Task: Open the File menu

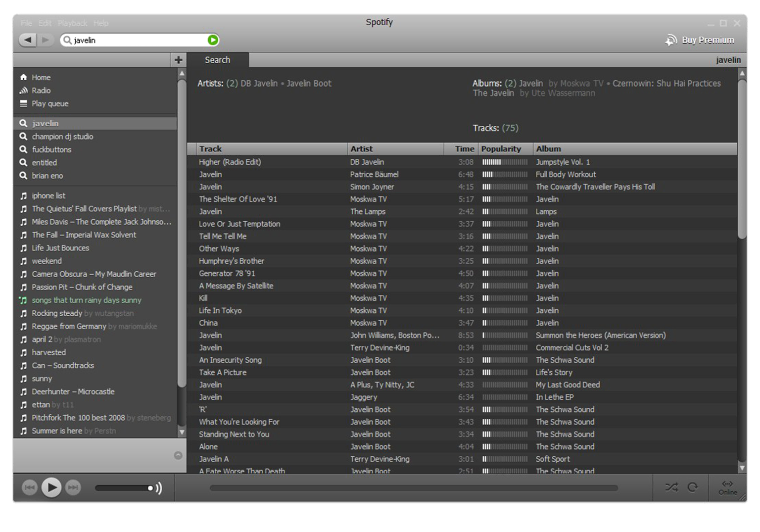Action: [26, 23]
